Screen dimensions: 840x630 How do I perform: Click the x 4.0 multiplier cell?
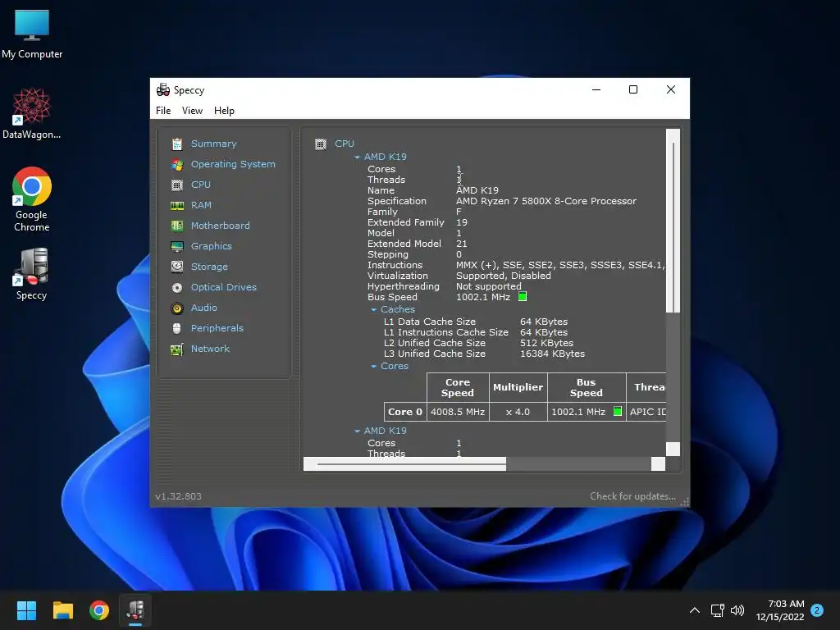pyautogui.click(x=518, y=412)
